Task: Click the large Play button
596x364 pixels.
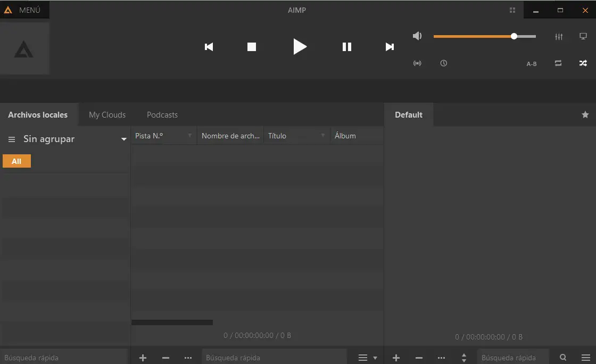Action: (x=300, y=47)
